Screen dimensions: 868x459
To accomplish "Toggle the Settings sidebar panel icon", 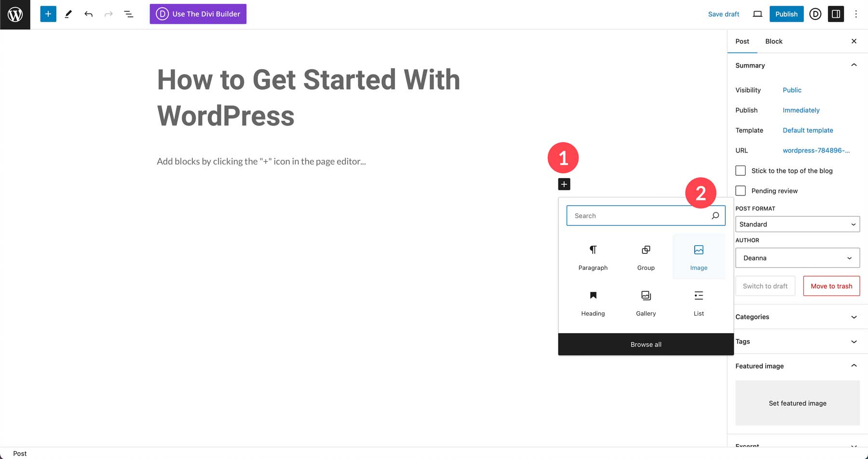I will tap(836, 14).
